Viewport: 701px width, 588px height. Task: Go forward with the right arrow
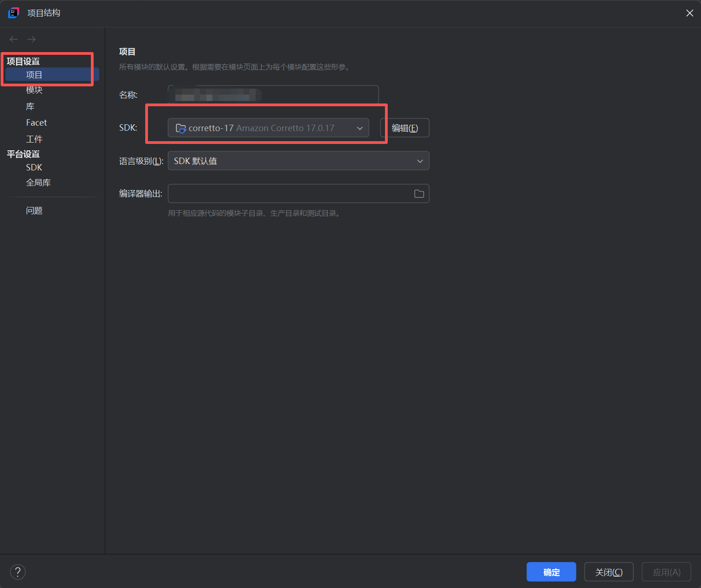[32, 39]
